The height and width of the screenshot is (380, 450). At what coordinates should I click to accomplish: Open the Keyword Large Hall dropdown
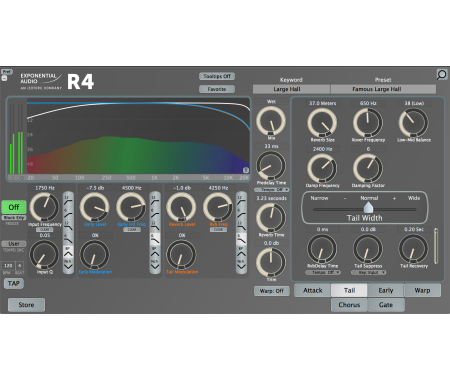[291, 89]
